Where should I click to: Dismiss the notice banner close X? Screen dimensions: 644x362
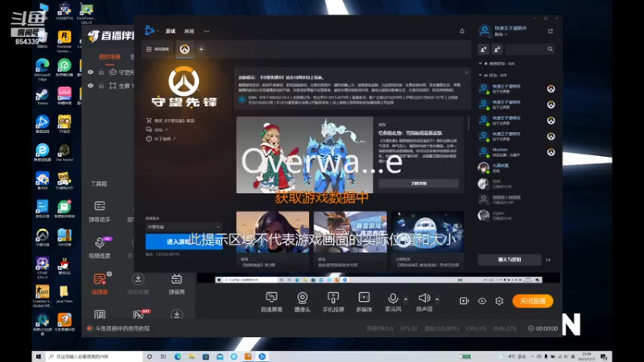pos(466,72)
